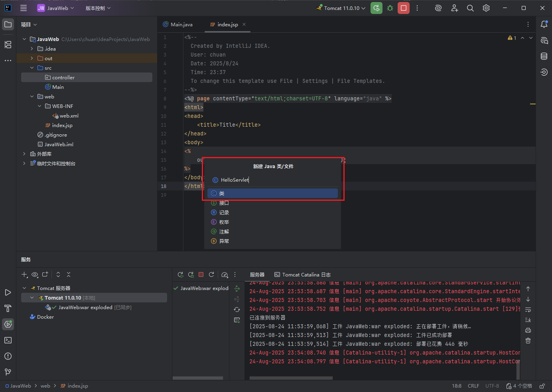The width and height of the screenshot is (552, 392).
Task: Stop the running Tomcat server
Action: (x=404, y=8)
